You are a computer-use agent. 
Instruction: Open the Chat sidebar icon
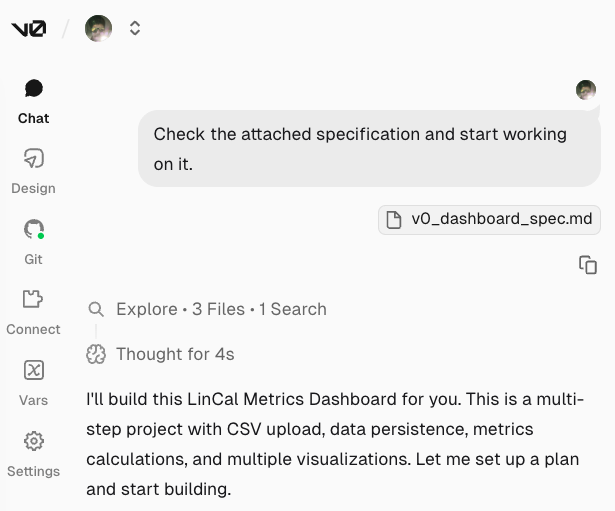pos(33,89)
